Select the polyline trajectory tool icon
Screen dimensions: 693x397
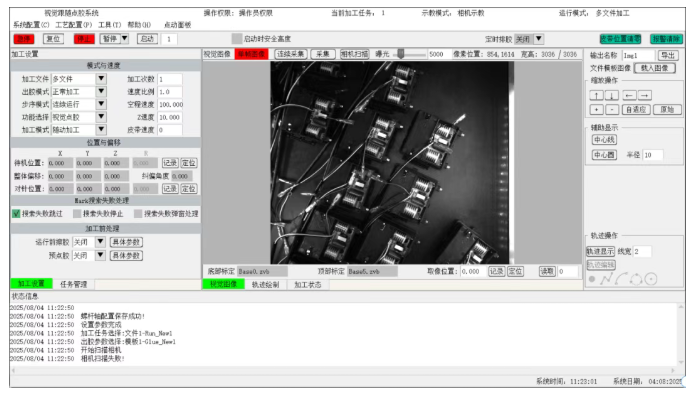606,279
